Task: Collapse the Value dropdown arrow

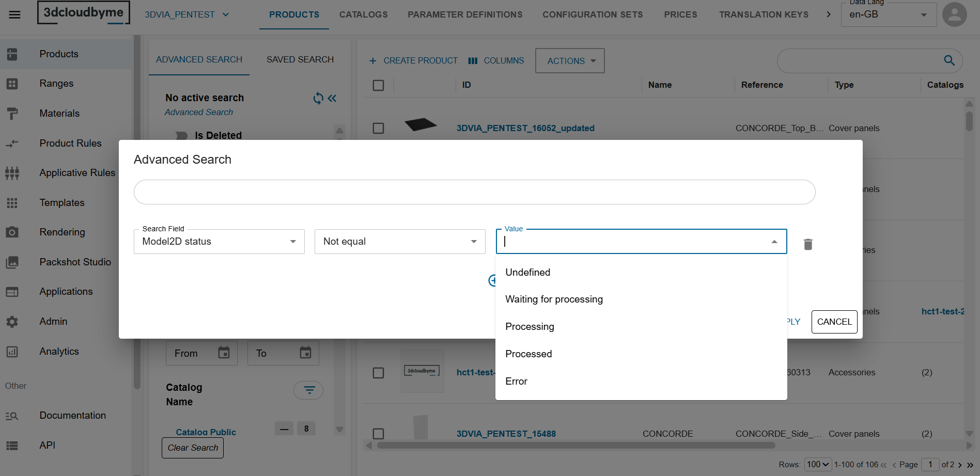Action: (774, 242)
